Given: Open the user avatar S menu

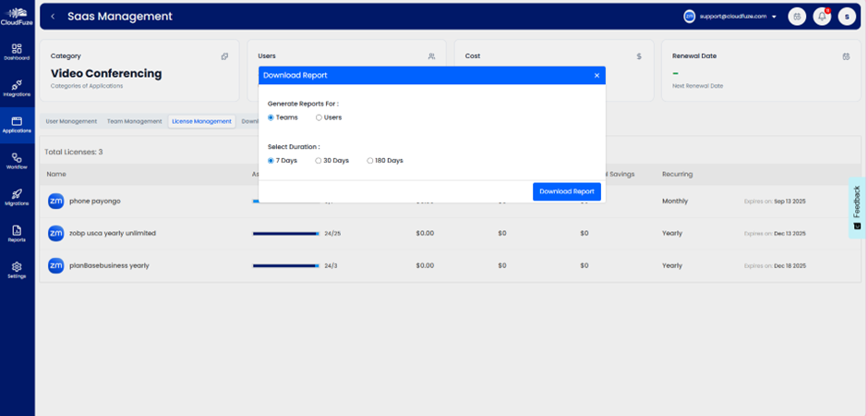Looking at the screenshot, I should [847, 17].
